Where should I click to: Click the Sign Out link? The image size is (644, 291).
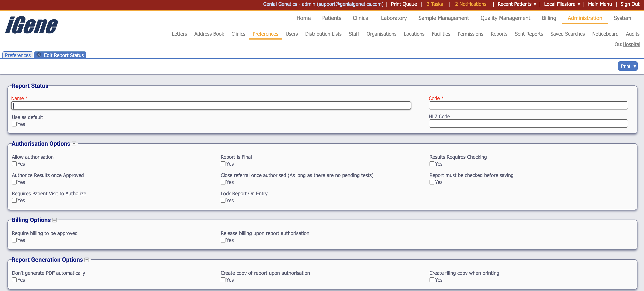pos(629,4)
